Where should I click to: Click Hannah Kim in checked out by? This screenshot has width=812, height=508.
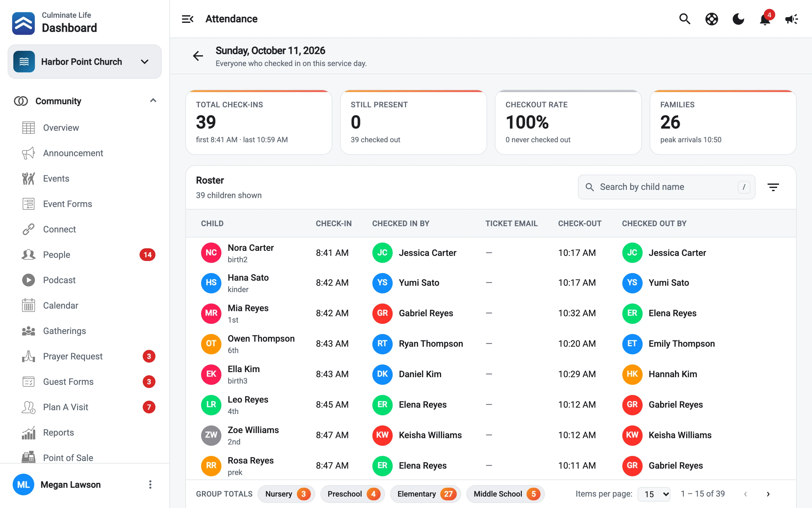click(673, 374)
